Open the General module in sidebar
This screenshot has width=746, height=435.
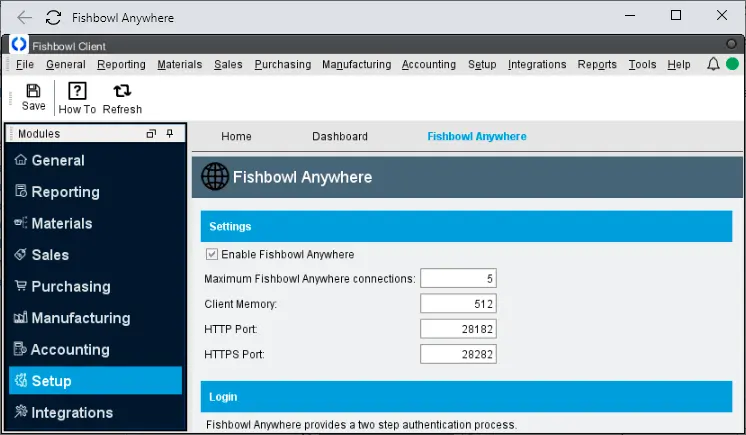95,160
